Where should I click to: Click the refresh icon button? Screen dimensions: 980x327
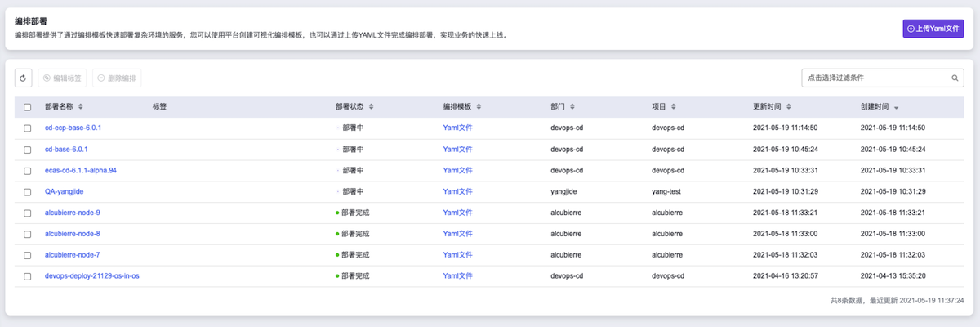(24, 78)
